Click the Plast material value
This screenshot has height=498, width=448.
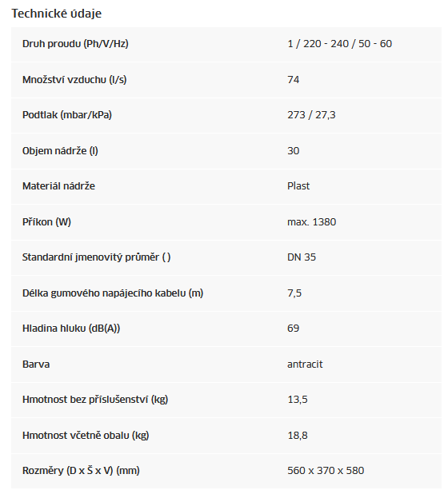pos(298,186)
